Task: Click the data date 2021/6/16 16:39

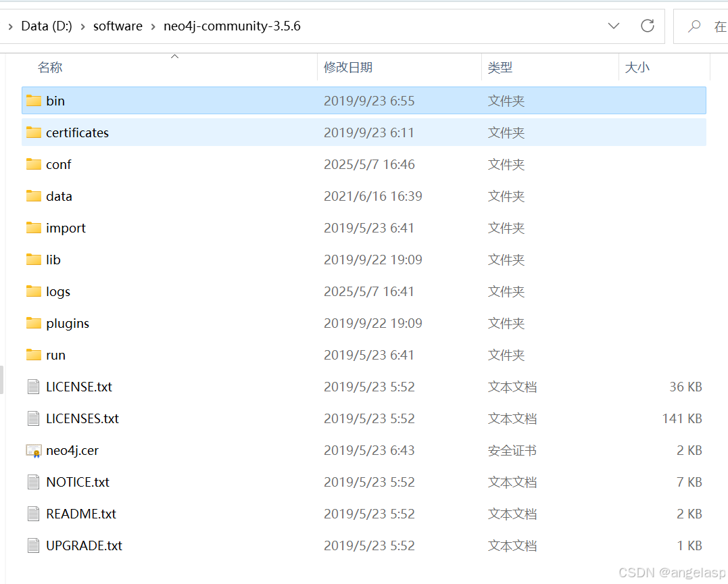Action: 373,197
